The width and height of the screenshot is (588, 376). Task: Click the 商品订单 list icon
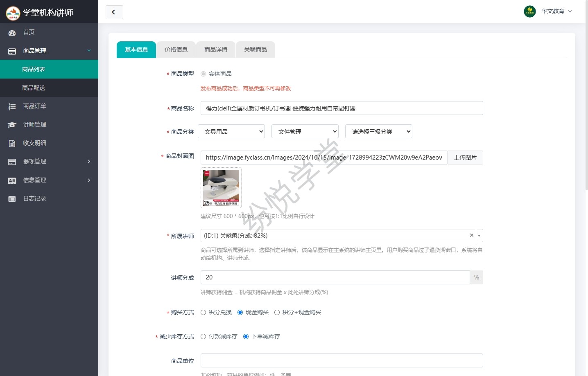pos(12,106)
